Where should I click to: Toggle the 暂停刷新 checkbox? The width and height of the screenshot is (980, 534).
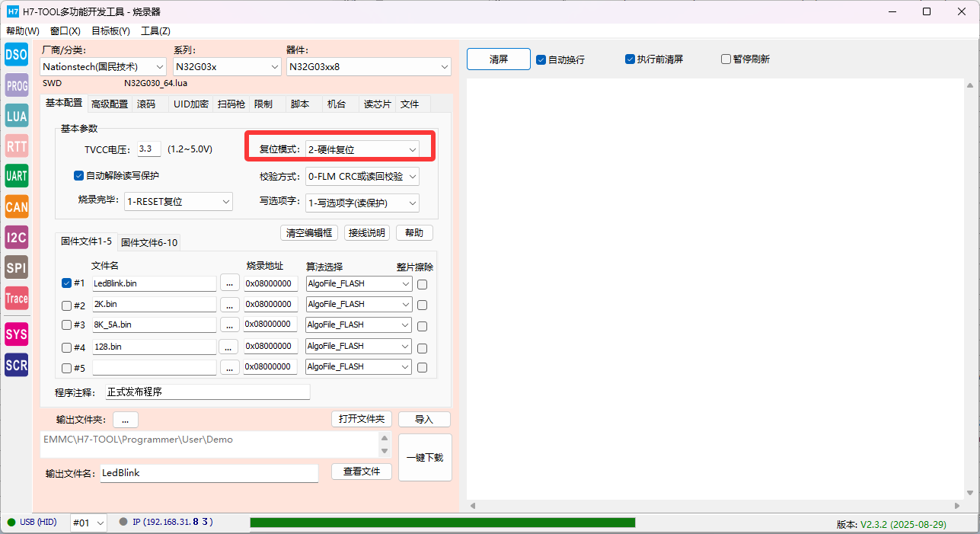click(726, 59)
